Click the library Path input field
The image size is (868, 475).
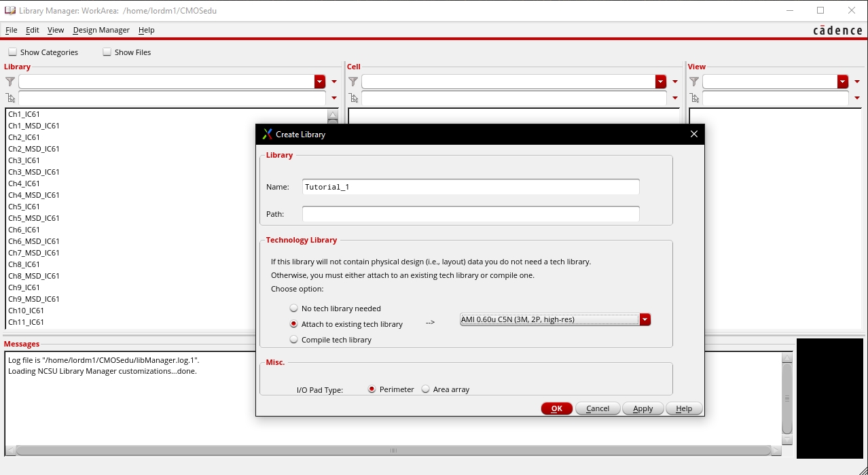click(470, 214)
